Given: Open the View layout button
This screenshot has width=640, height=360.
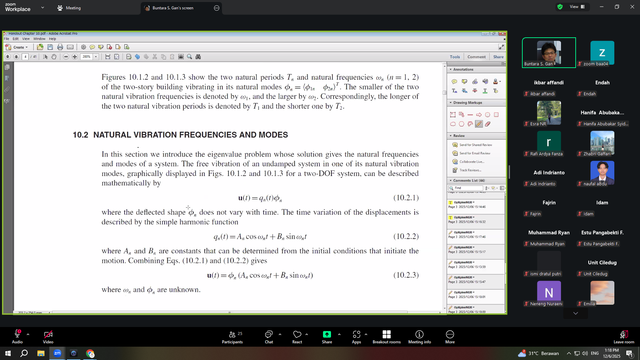Looking at the screenshot, I should coord(577,7).
